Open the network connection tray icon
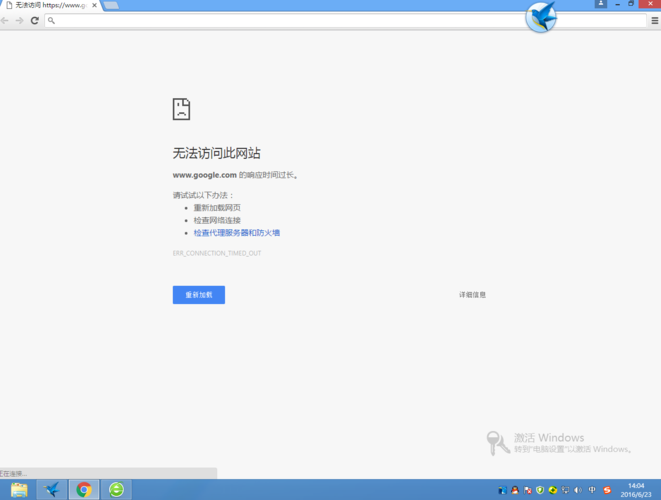The height and width of the screenshot is (500, 661). pos(565,490)
